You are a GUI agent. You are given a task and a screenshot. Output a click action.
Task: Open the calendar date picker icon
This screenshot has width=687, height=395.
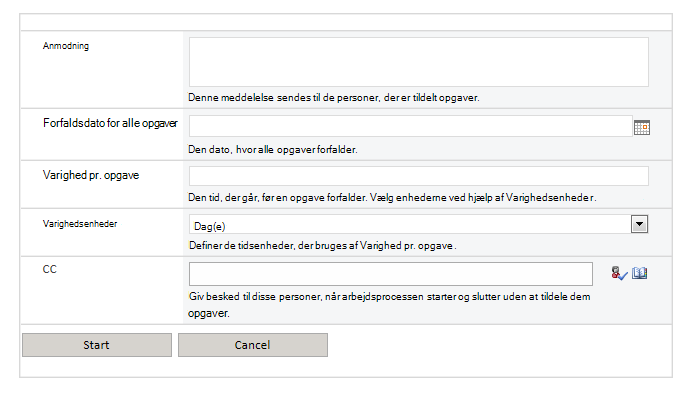642,127
